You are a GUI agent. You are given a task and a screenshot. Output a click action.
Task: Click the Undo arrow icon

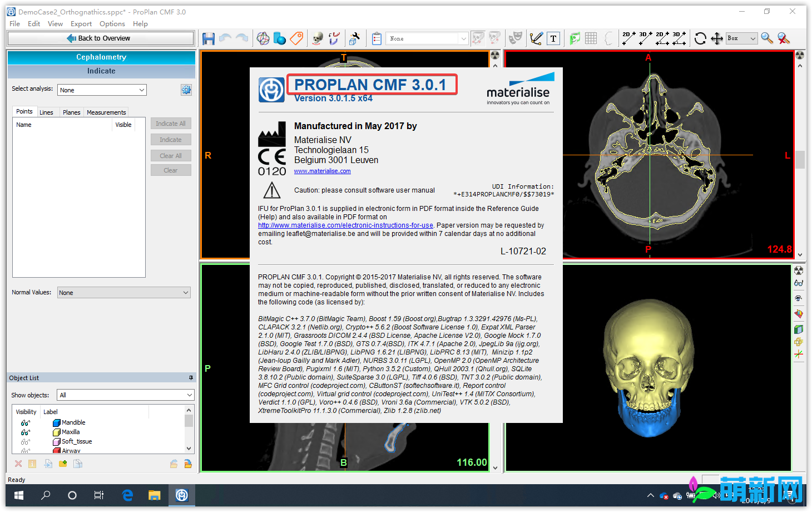click(225, 38)
